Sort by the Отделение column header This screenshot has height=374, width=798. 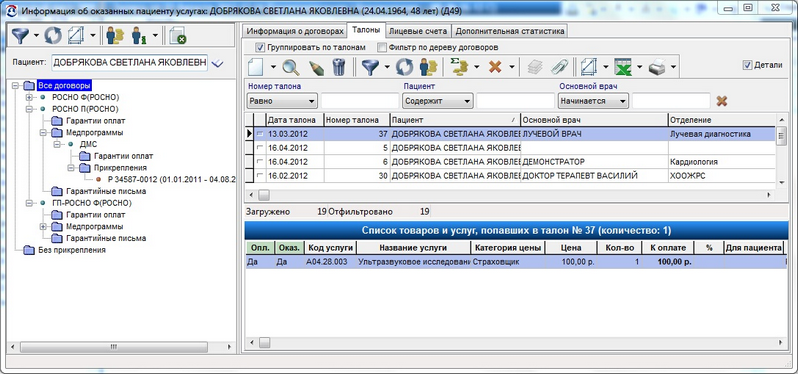click(x=722, y=120)
